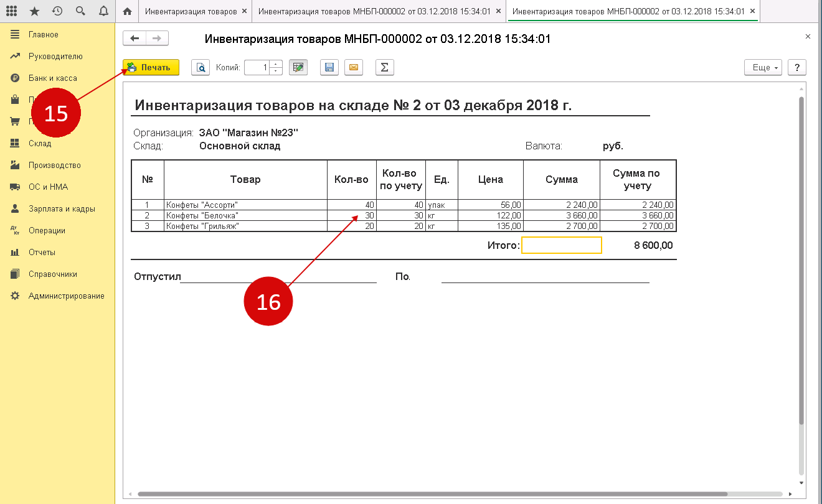Click the horizontal scrollbar of the report
The height and width of the screenshot is (504, 822).
click(433, 495)
